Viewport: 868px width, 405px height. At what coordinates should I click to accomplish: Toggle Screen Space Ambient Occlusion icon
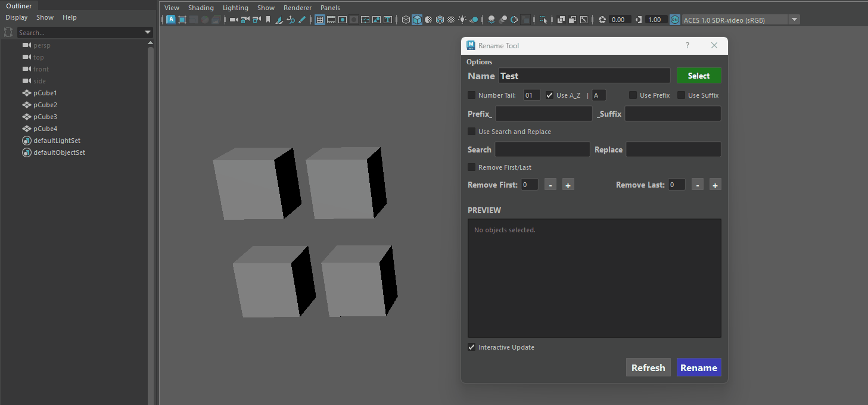[x=491, y=20]
